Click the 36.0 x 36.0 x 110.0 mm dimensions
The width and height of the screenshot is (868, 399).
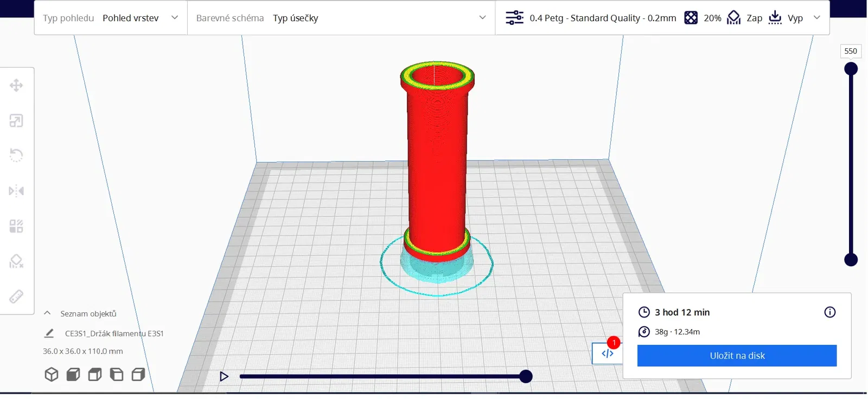point(83,351)
